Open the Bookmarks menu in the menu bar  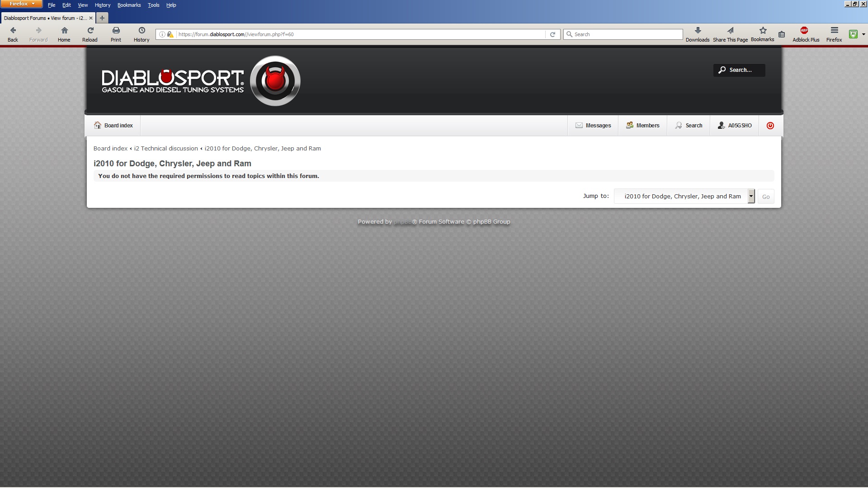pyautogui.click(x=129, y=5)
